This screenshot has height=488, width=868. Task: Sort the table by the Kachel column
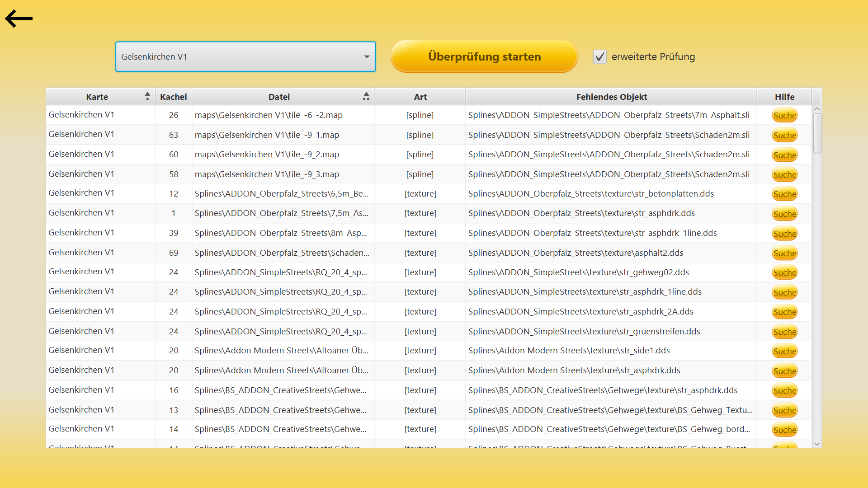tap(173, 97)
